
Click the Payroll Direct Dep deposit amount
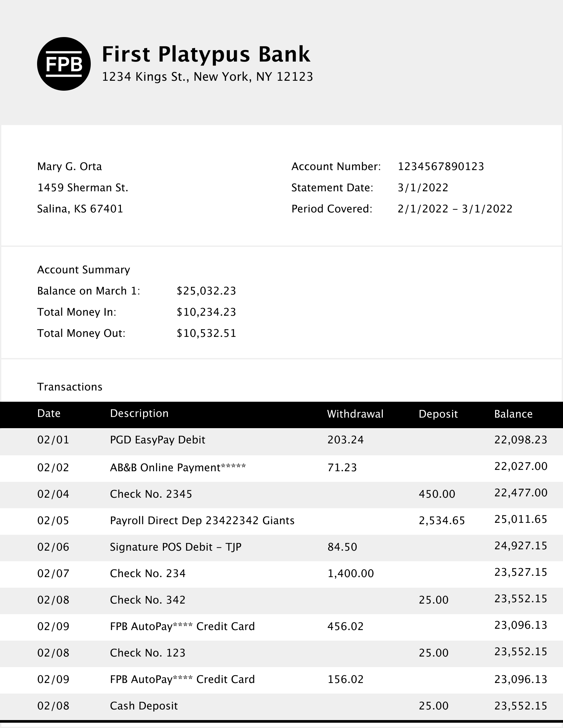[441, 520]
